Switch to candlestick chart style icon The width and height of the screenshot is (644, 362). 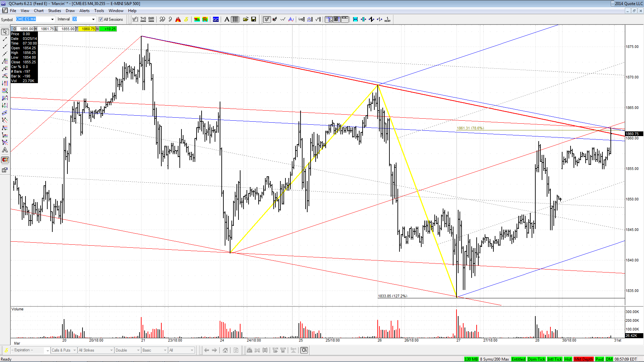coord(275,19)
